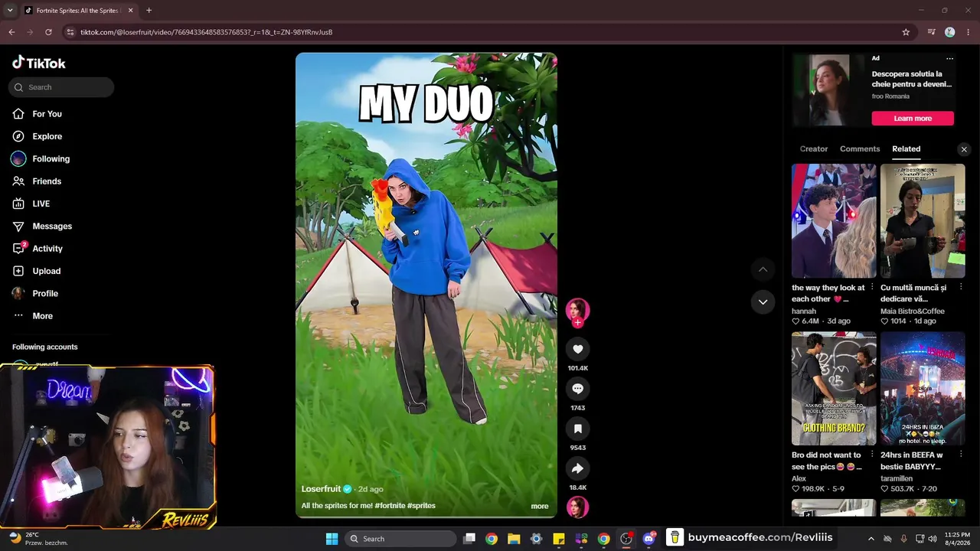Image resolution: width=980 pixels, height=551 pixels.
Task: Close the Fortnite Sprites browser tab
Action: [131, 11]
